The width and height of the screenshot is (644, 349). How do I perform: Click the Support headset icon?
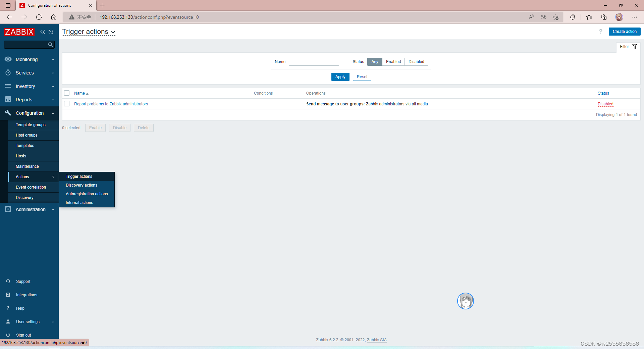tap(8, 281)
